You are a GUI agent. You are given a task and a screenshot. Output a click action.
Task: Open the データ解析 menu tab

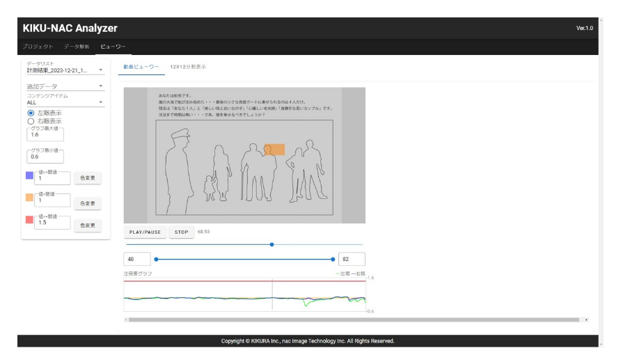[x=75, y=46]
